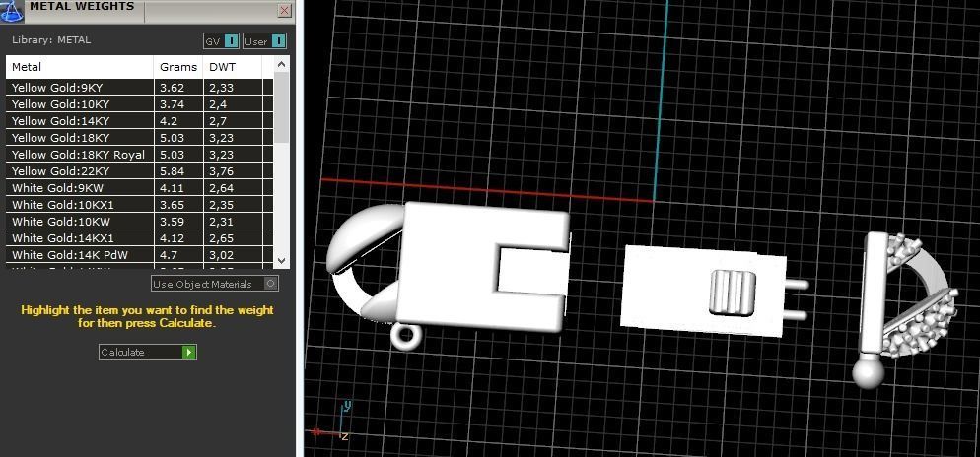Select Yellow Gold:18KY row
This screenshot has height=457, width=980.
coord(140,137)
